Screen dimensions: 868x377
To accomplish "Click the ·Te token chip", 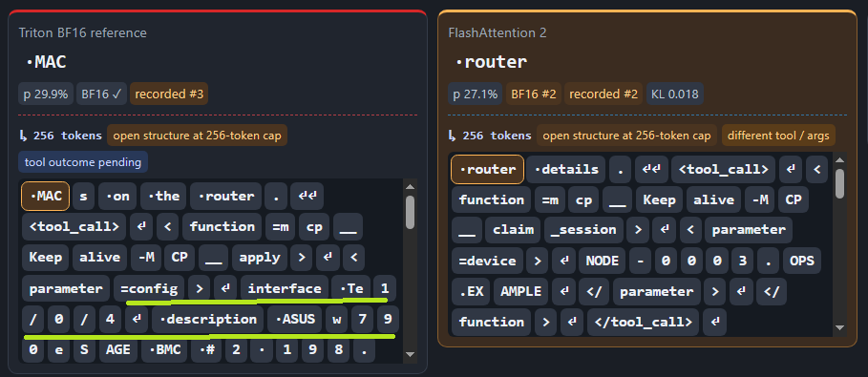I will (x=351, y=288).
